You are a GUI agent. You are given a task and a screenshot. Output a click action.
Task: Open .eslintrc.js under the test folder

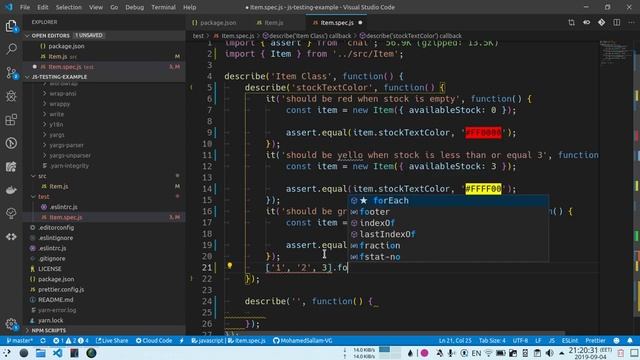tap(64, 207)
